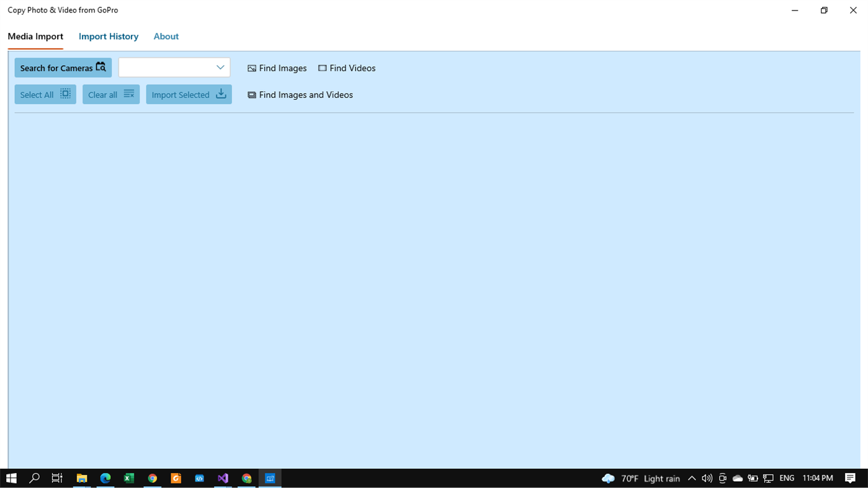Open the notifications icon in the system tray

click(x=851, y=478)
